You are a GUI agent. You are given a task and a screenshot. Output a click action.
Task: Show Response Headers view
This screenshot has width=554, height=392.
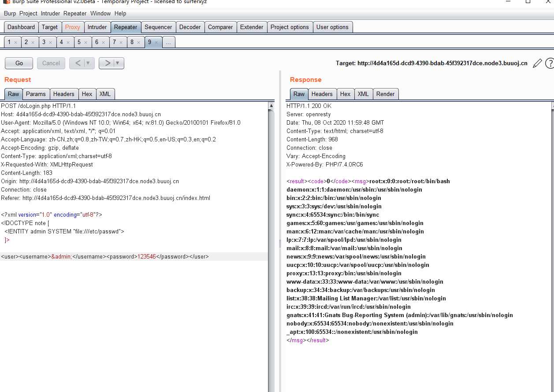pyautogui.click(x=322, y=94)
